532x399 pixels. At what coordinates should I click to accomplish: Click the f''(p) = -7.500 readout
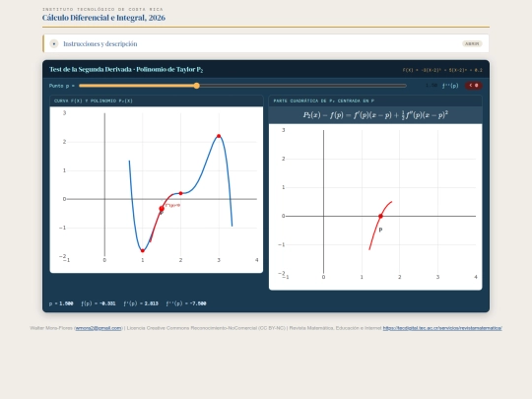[x=186, y=303]
